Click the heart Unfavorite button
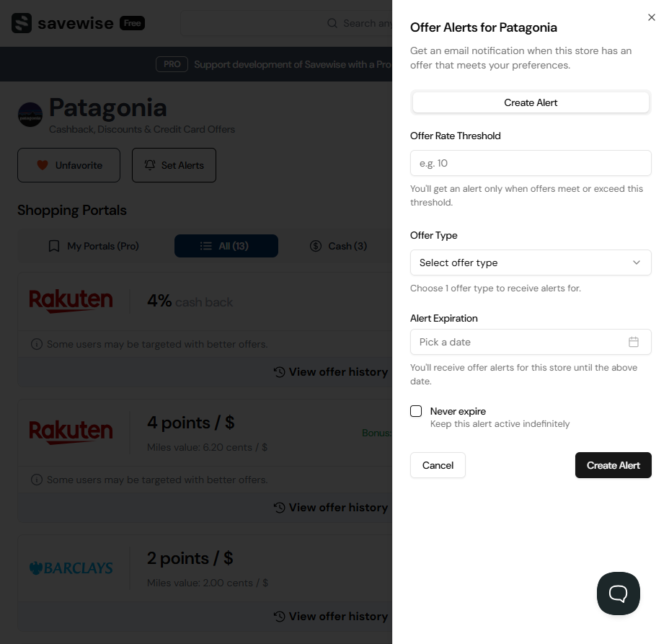This screenshot has width=669, height=644. (x=68, y=165)
